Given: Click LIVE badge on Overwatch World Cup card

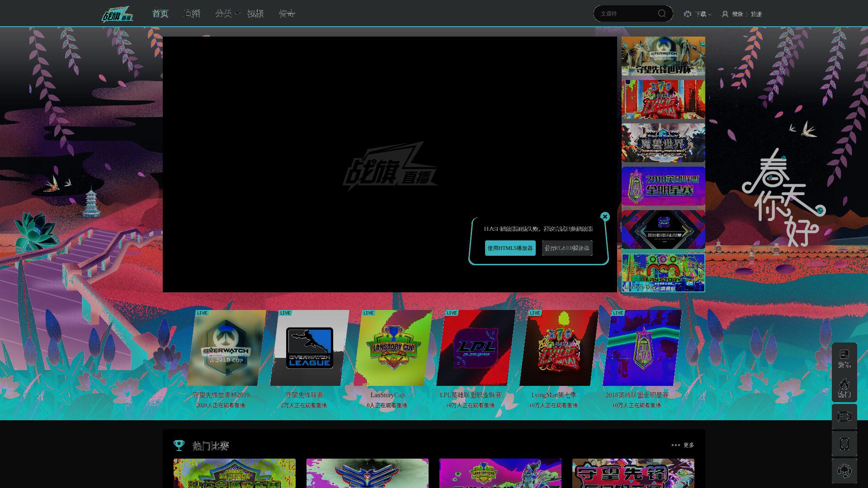Looking at the screenshot, I should coord(202,313).
